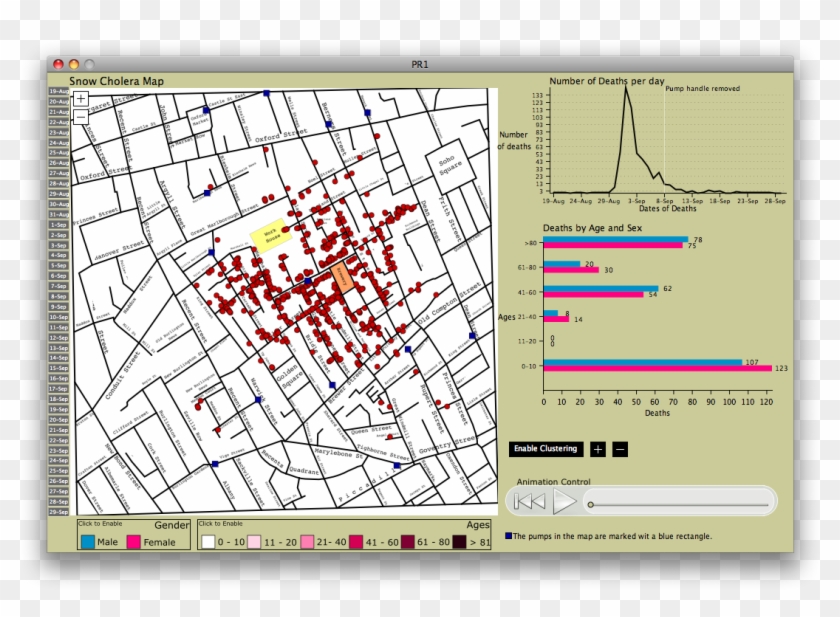Click the > 81 age color swatch
The height and width of the screenshot is (617, 840).
pyautogui.click(x=459, y=541)
